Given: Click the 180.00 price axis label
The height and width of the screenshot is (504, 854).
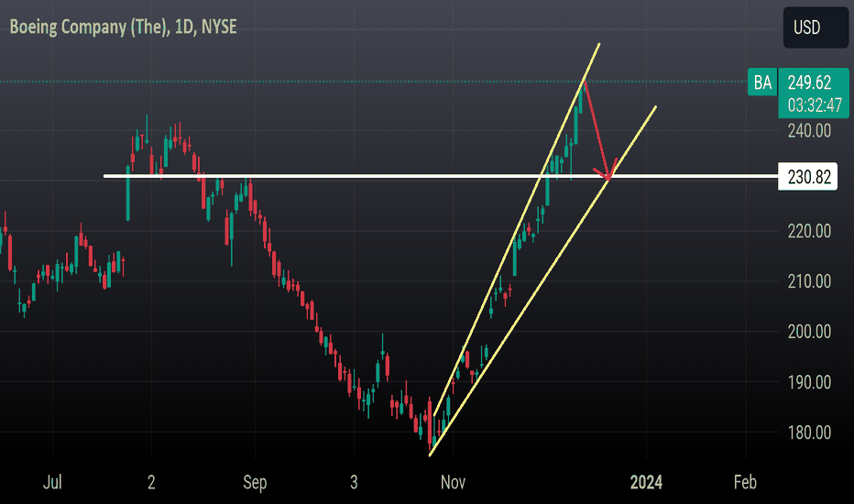Looking at the screenshot, I should pyautogui.click(x=809, y=433).
